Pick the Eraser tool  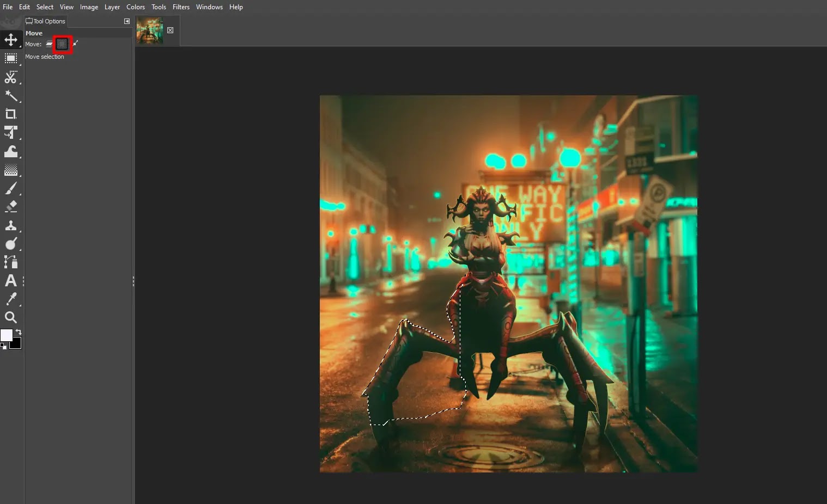click(11, 206)
